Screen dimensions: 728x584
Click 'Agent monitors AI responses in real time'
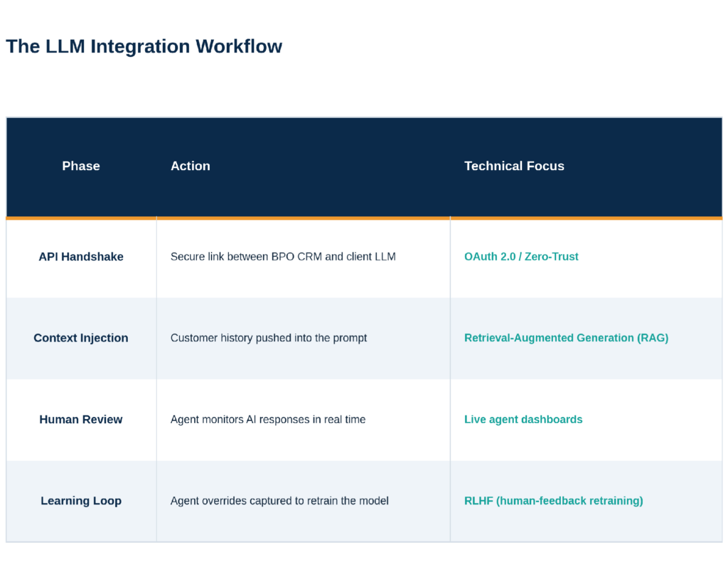pos(268,419)
